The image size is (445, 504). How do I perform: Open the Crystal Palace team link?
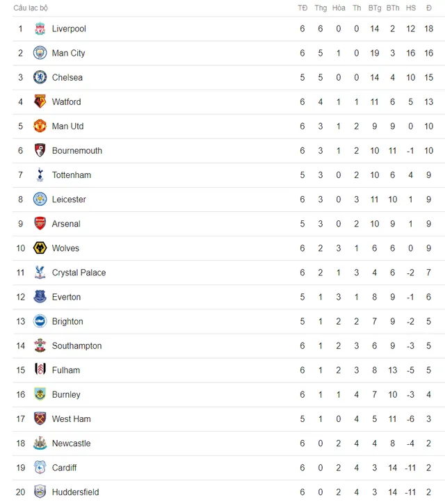click(79, 273)
